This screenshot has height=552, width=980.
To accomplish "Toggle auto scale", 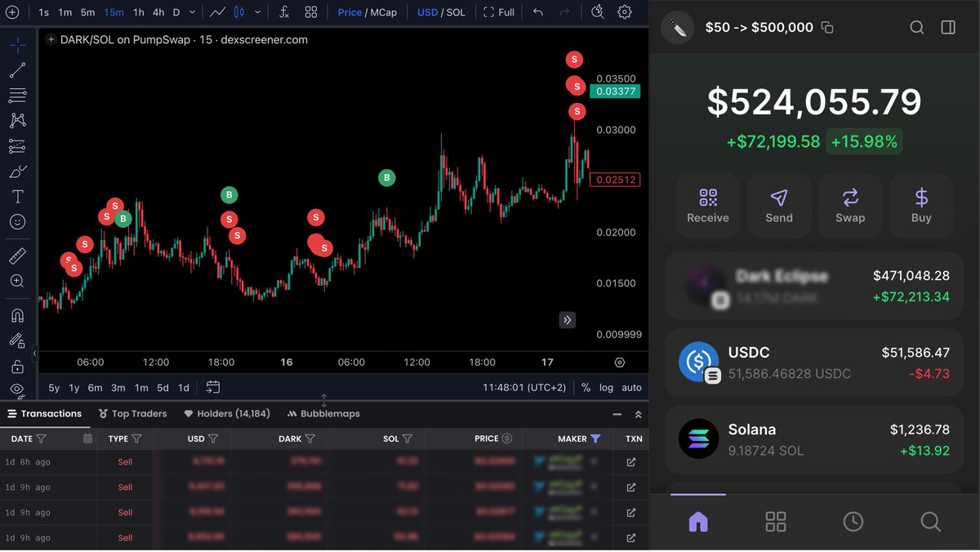I will coord(631,387).
